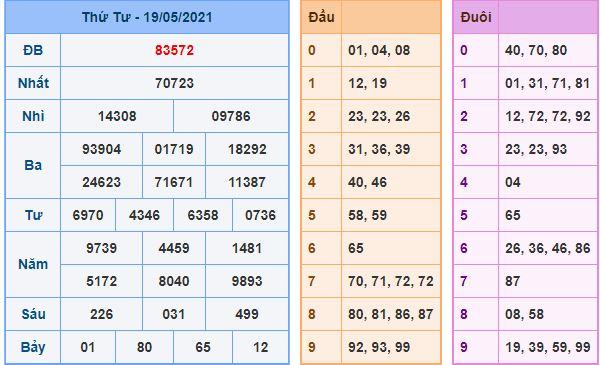
Task: Click the 'Đầu' column header
Action: pos(321,17)
